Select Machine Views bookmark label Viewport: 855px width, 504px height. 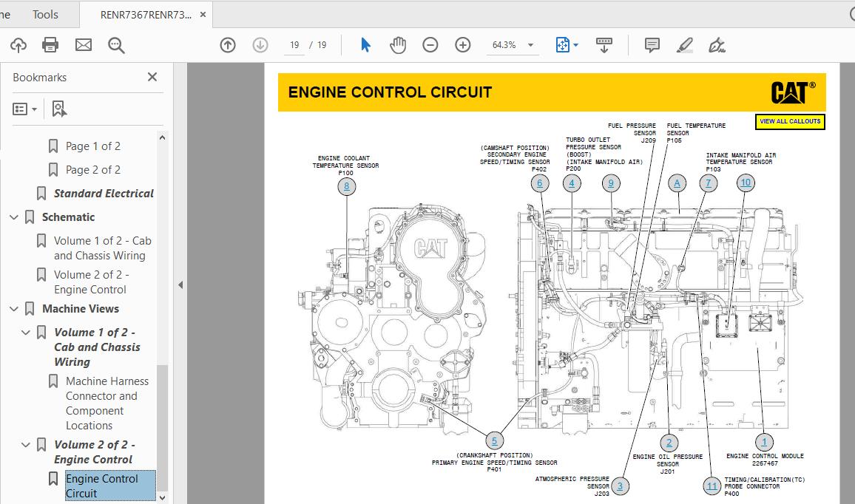pos(80,308)
